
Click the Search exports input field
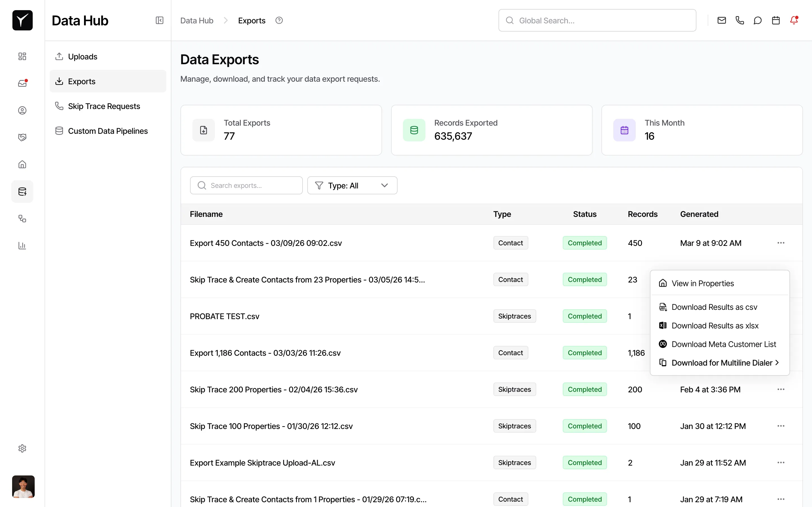click(x=246, y=185)
